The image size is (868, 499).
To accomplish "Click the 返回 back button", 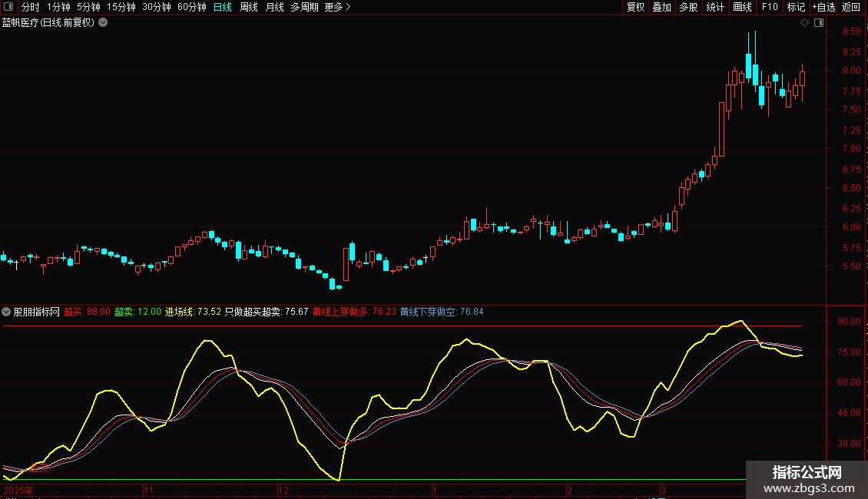I will tap(851, 7).
